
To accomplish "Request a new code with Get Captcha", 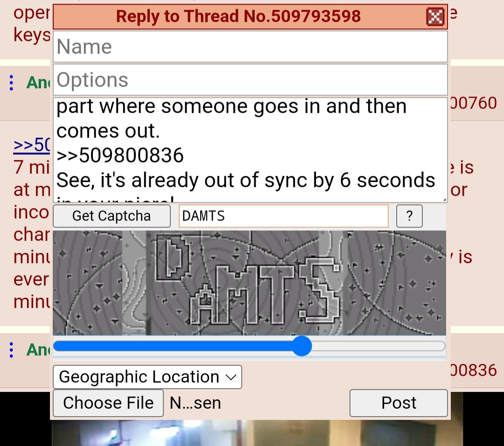I will pos(112,216).
